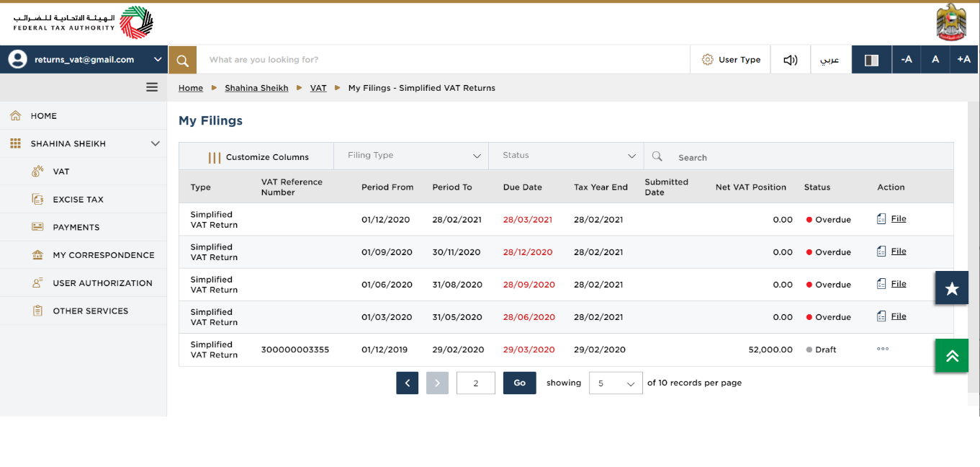Switch language to Arabic
980x467 pixels.
[830, 60]
